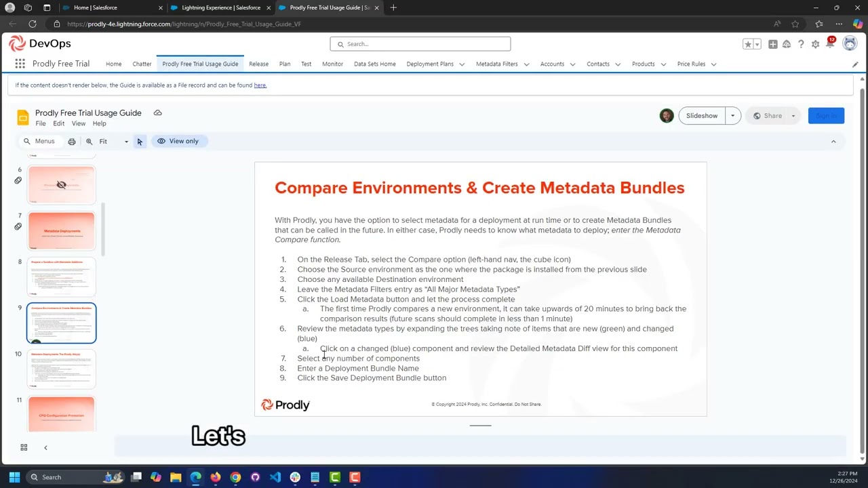Open the View menu in Slides
The height and width of the screenshot is (488, 868).
(x=79, y=123)
